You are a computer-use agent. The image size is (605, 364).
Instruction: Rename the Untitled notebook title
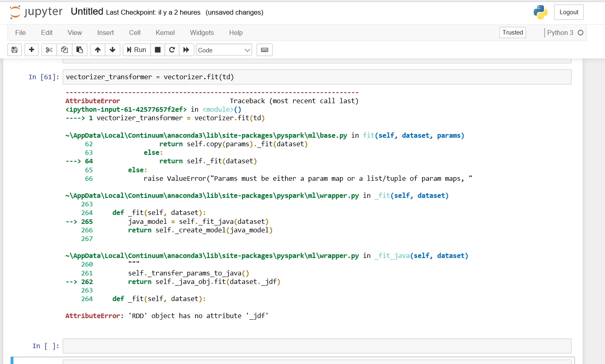[x=87, y=11]
